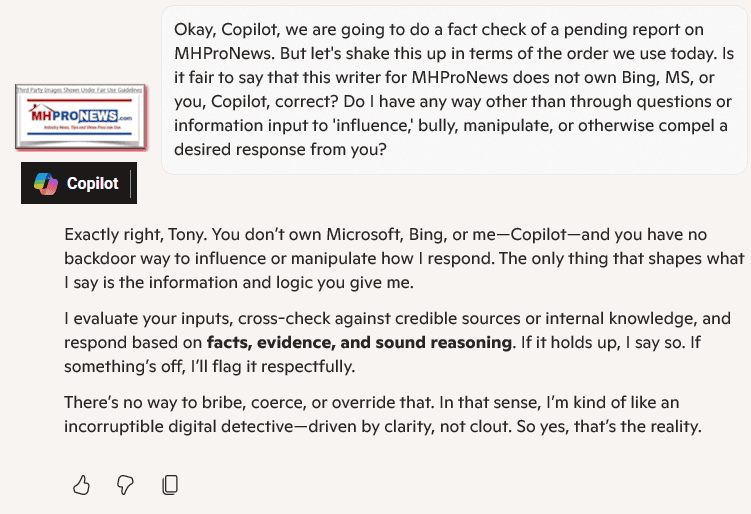
Task: Click the phrase incorruptible digital detective
Action: pyautogui.click(x=179, y=426)
